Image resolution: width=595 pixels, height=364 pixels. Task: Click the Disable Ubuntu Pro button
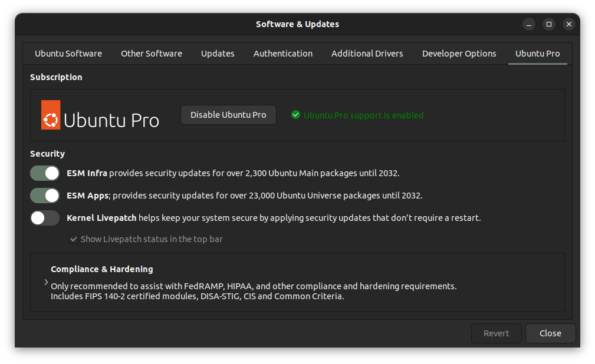(228, 115)
